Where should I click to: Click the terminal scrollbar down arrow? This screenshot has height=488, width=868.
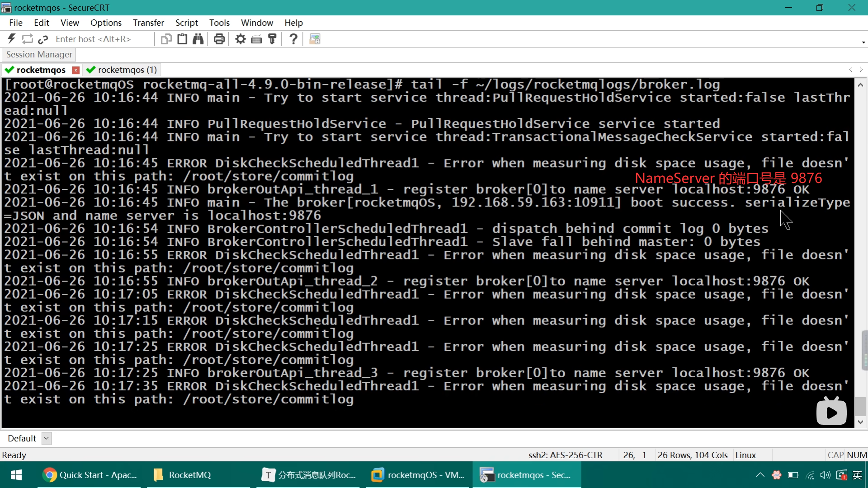[x=860, y=422]
